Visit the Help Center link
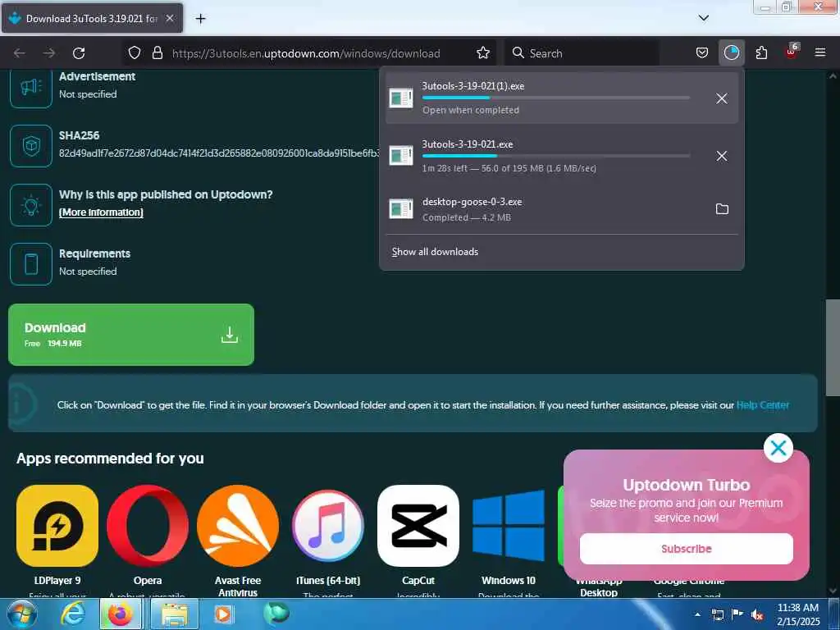840x630 pixels. tap(762, 405)
